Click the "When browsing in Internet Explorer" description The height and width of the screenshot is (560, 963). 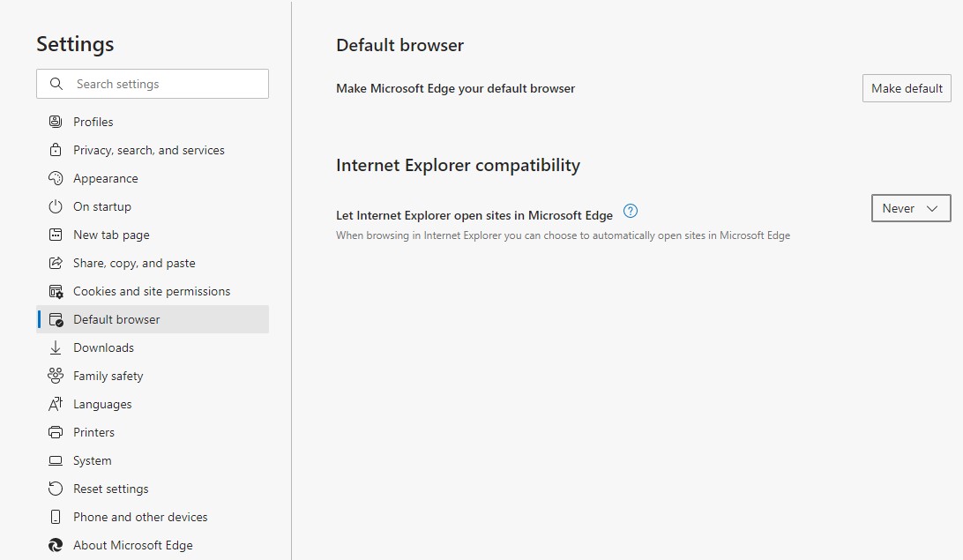[x=564, y=235]
